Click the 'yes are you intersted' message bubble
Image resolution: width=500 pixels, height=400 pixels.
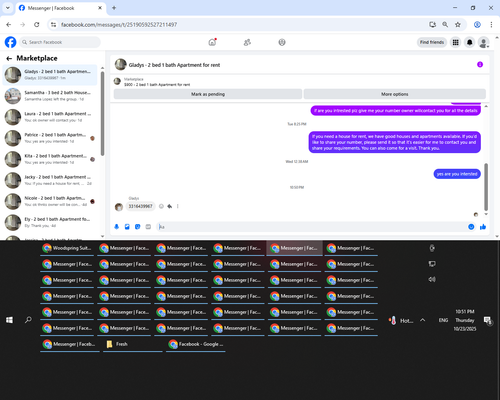pyautogui.click(x=457, y=174)
